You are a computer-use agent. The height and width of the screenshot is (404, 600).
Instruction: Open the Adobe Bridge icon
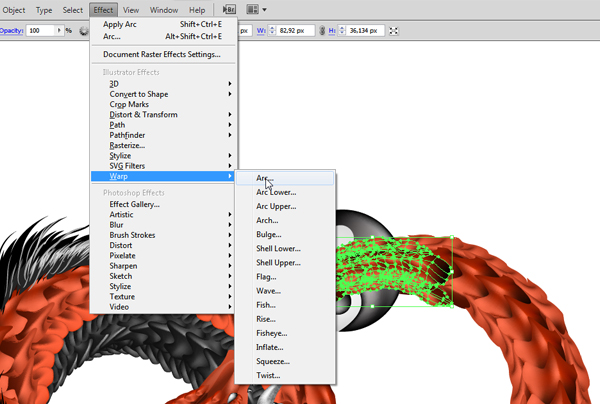click(229, 10)
